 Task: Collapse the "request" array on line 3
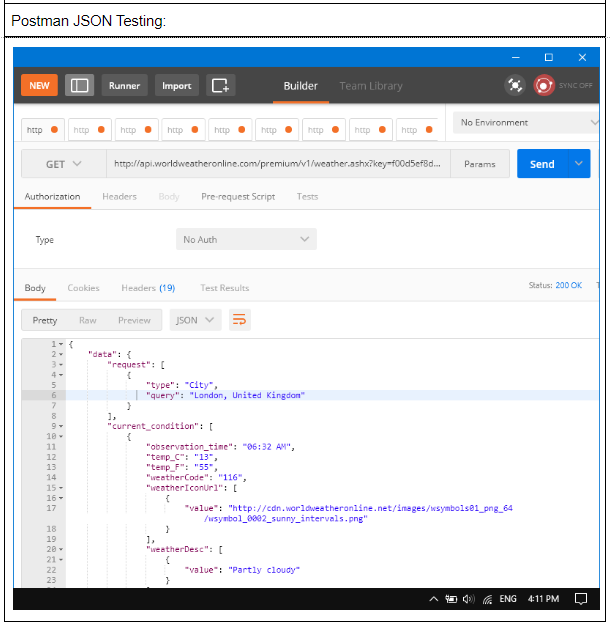[61, 365]
